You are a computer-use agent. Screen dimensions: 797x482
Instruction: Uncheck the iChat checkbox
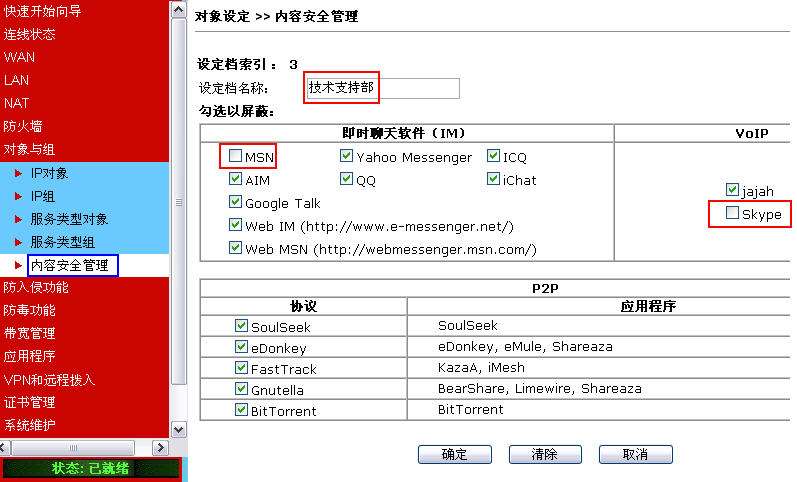[493, 179]
